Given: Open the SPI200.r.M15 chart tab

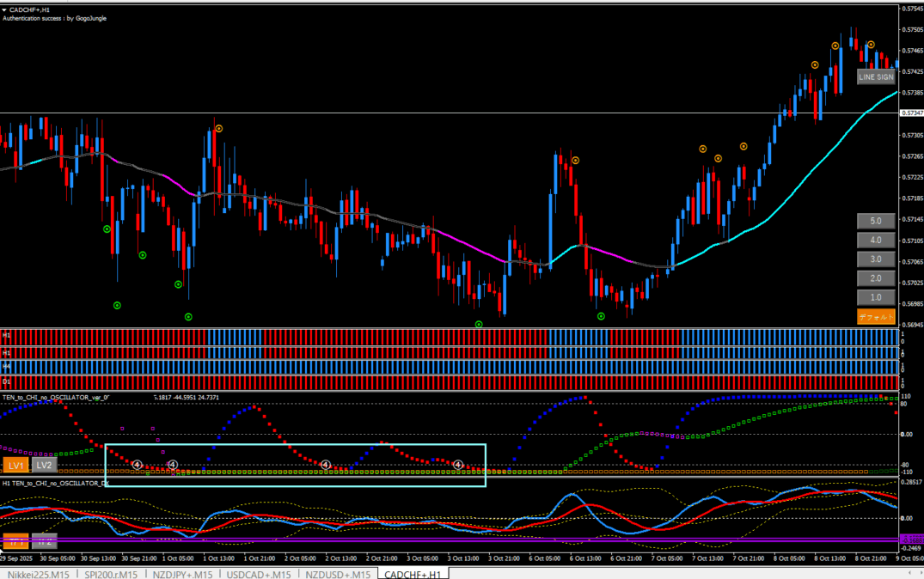Looking at the screenshot, I should [x=112, y=573].
